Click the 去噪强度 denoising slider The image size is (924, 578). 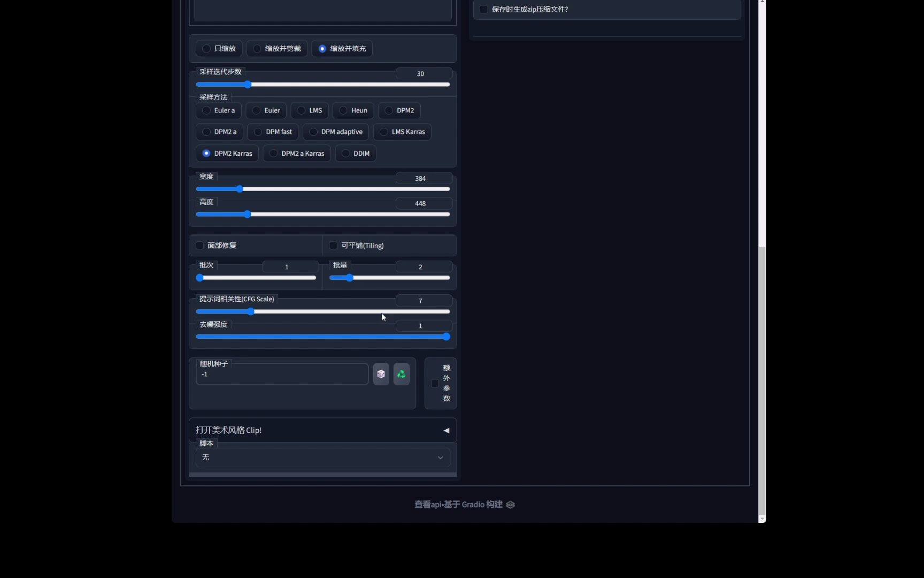pos(323,337)
